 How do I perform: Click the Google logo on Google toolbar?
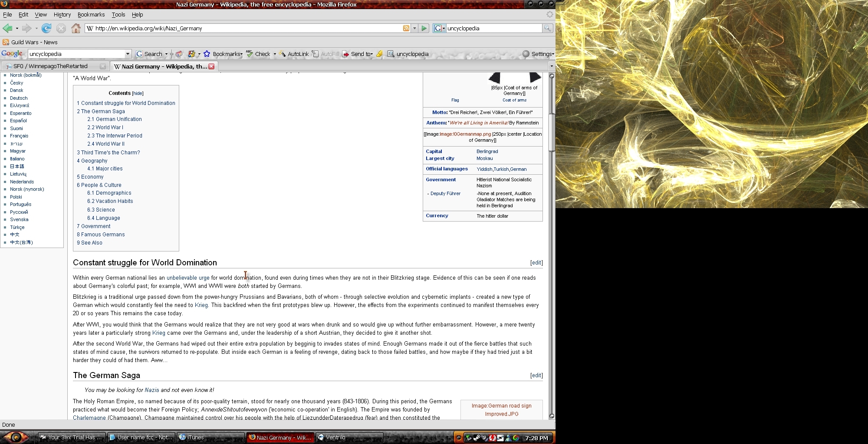tap(12, 54)
